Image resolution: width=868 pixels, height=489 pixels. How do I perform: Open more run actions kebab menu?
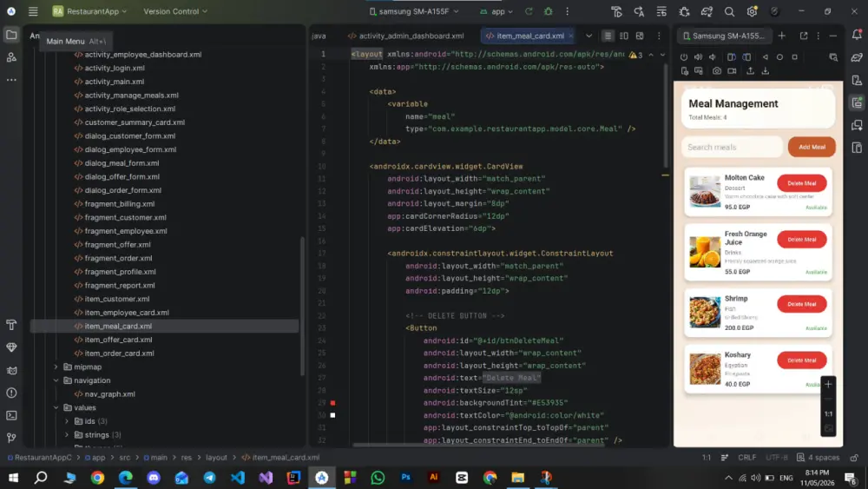pyautogui.click(x=568, y=11)
